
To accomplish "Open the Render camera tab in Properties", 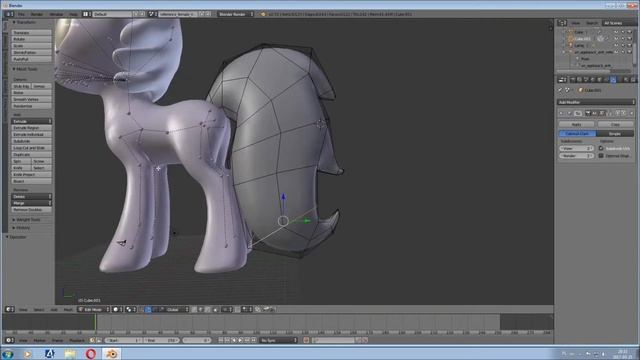I will (x=572, y=80).
